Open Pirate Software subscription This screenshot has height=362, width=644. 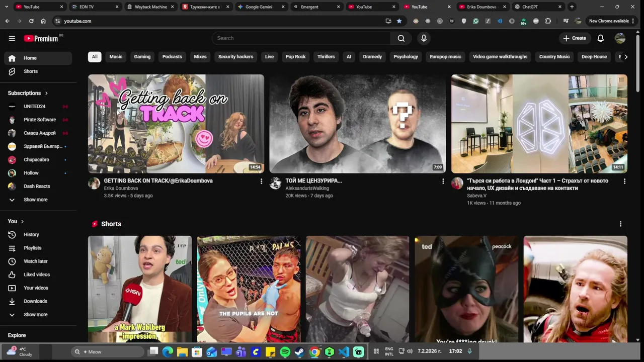tap(38, 120)
